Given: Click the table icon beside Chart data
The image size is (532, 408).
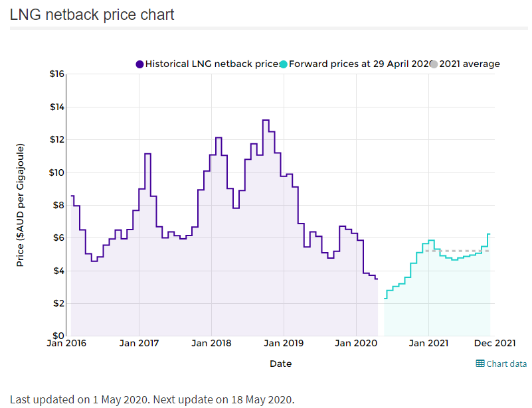Looking at the screenshot, I should [480, 364].
